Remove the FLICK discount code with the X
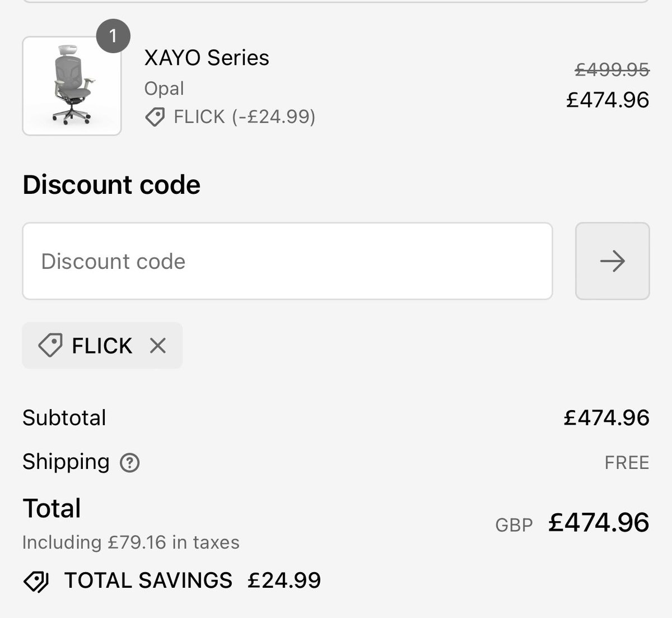Viewport: 672px width, 618px height. tap(158, 346)
